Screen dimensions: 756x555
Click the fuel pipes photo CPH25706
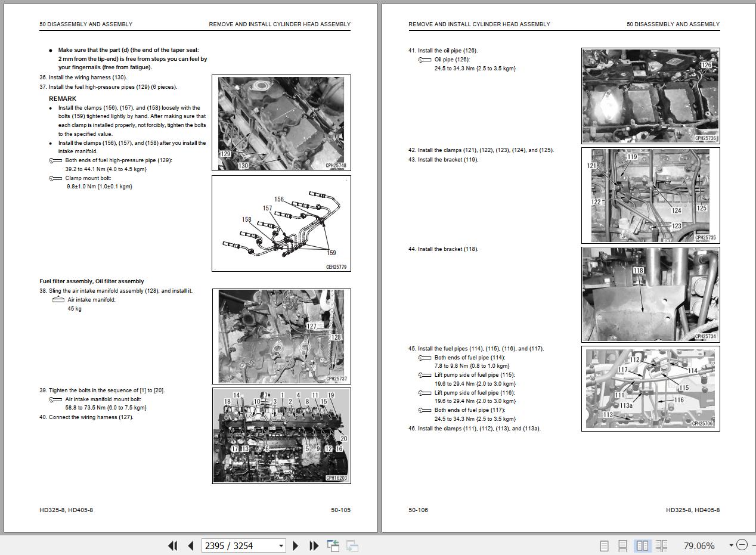pyautogui.click(x=650, y=389)
